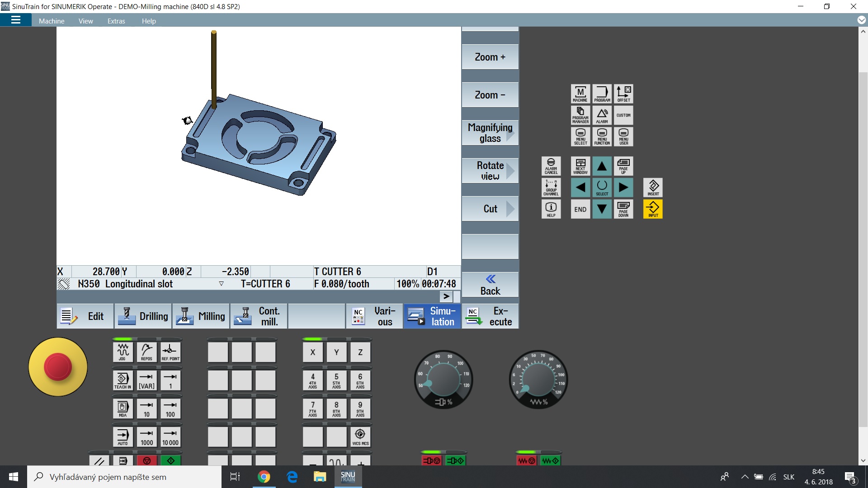Click the cursor down arrow key
The height and width of the screenshot is (488, 868).
602,209
